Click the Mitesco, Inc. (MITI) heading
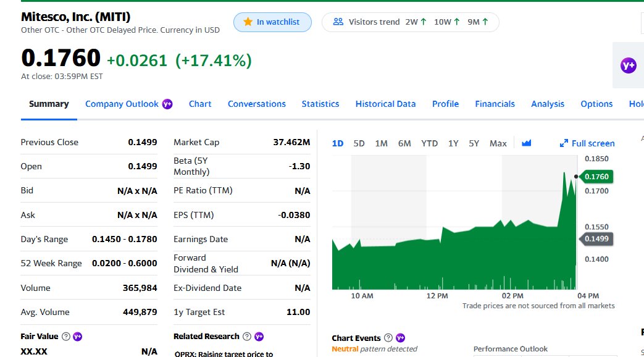The height and width of the screenshot is (357, 644). (75, 17)
